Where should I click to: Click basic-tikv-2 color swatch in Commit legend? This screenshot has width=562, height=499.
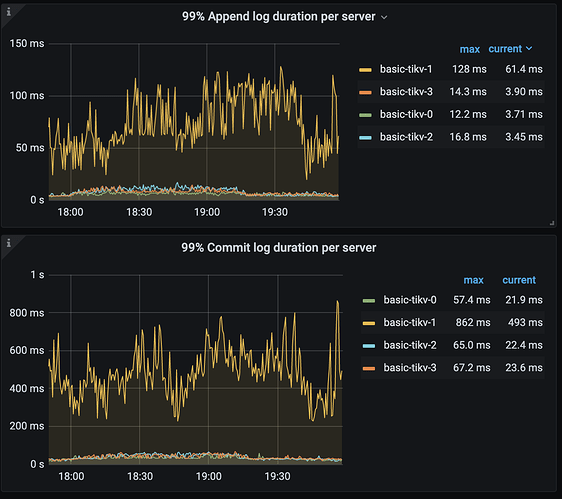369,346
